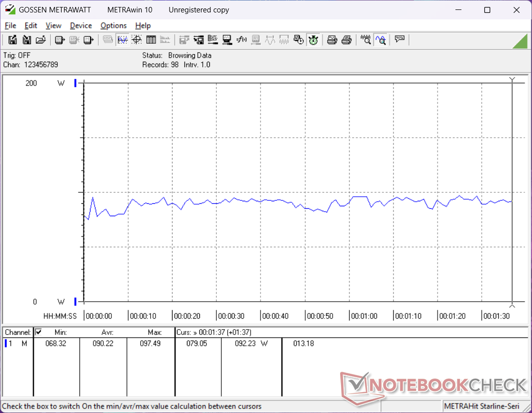
Task: Click the top cursor marker on the chart
Action: tap(512, 80)
